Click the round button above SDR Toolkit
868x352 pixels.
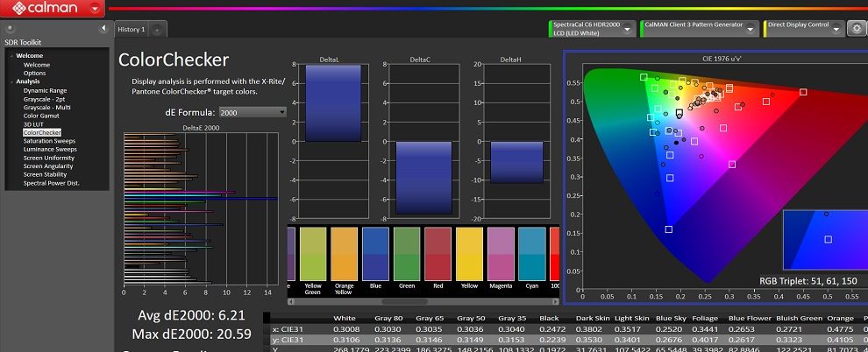tap(10, 28)
